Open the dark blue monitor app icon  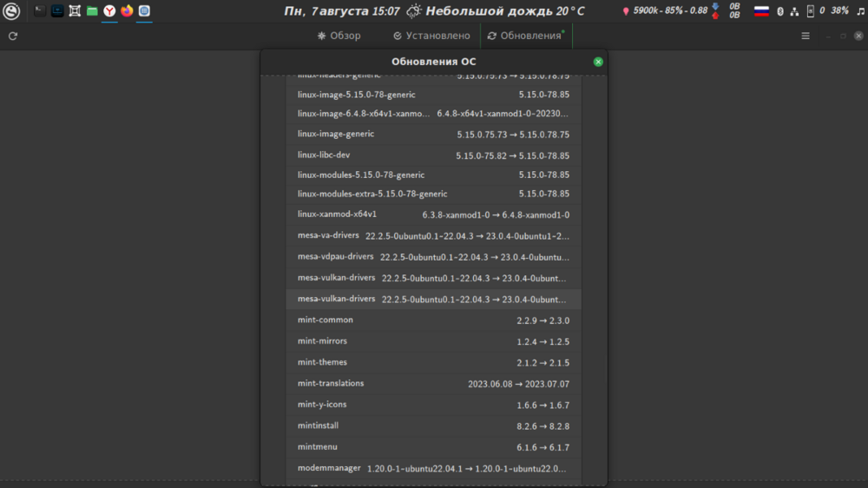[57, 10]
